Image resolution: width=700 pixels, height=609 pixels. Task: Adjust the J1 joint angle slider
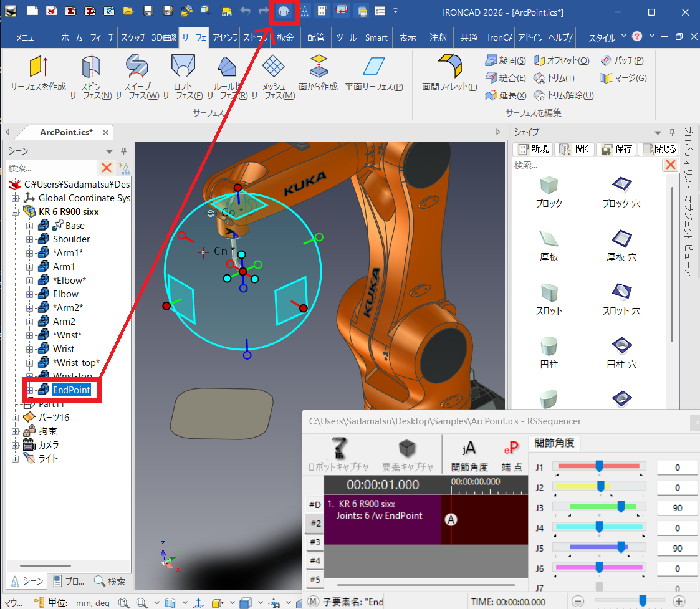599,466
